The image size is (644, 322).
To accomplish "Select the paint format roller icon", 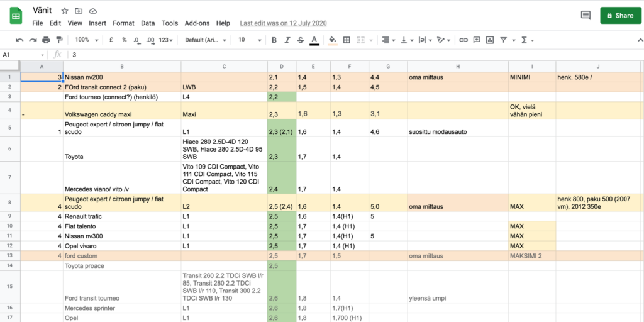I will (x=59, y=40).
